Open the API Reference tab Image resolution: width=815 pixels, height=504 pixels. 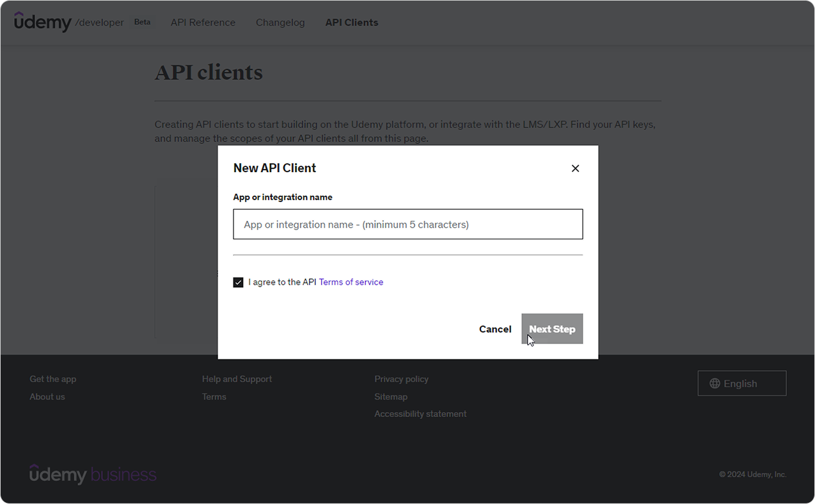pyautogui.click(x=203, y=22)
